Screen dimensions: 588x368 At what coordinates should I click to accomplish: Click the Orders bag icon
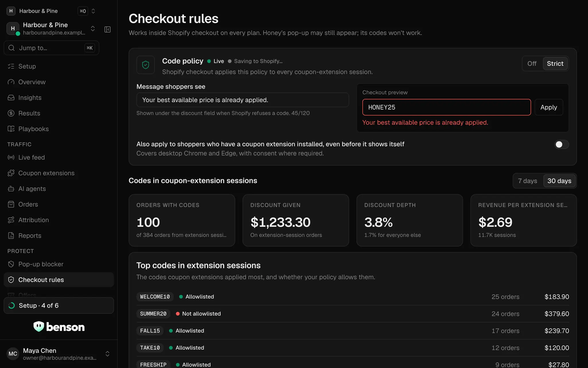(x=11, y=204)
